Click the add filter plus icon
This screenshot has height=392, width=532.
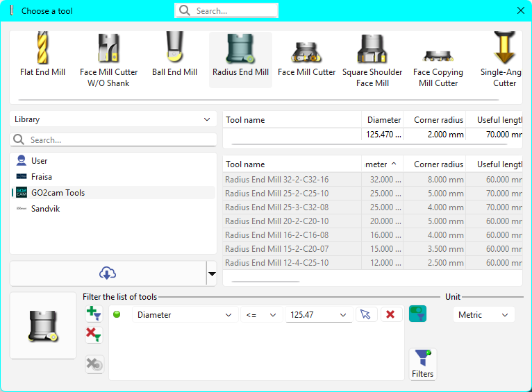[x=94, y=314]
